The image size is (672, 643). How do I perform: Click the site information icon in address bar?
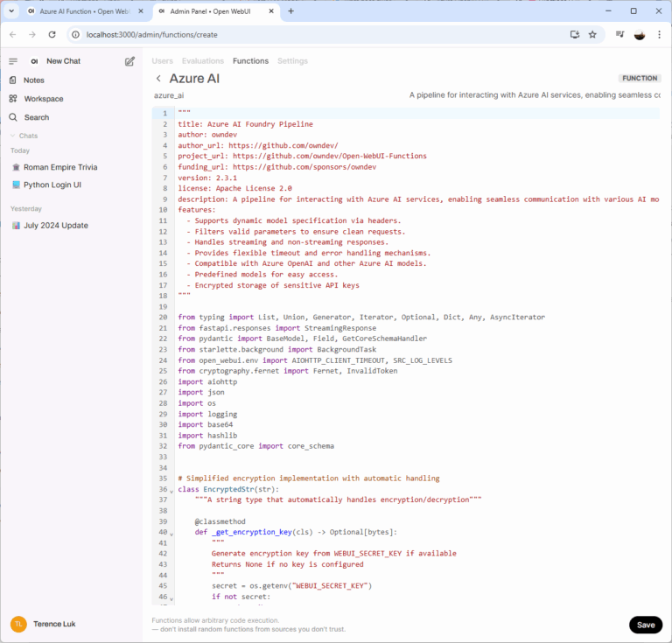tap(75, 35)
